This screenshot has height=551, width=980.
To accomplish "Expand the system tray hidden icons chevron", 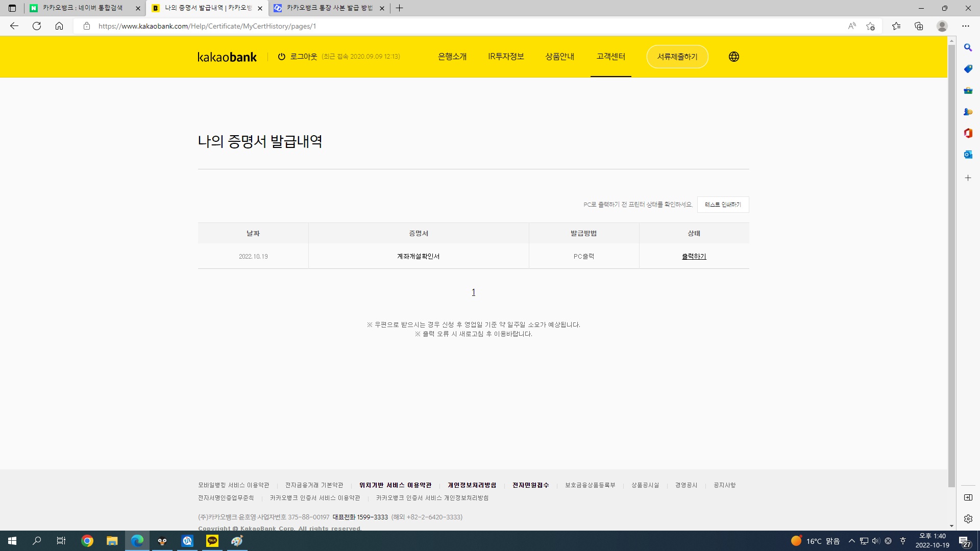I will 851,541.
